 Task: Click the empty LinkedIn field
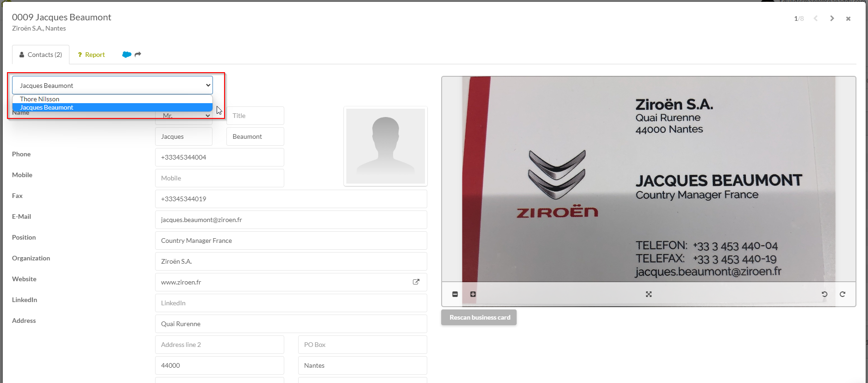[x=291, y=303]
